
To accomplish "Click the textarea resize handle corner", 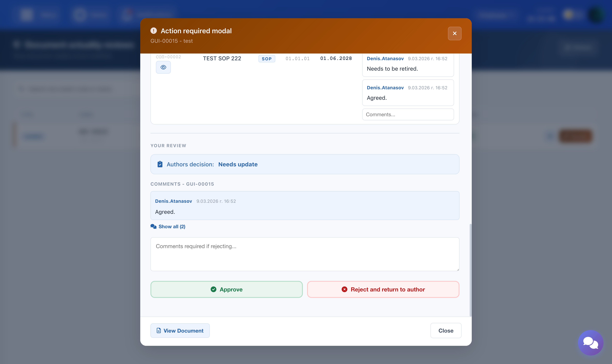I will (x=458, y=270).
